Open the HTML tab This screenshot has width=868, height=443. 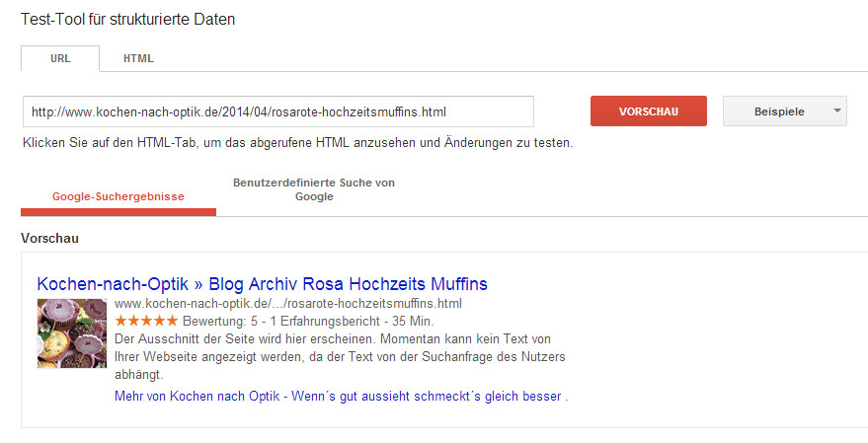[x=138, y=58]
